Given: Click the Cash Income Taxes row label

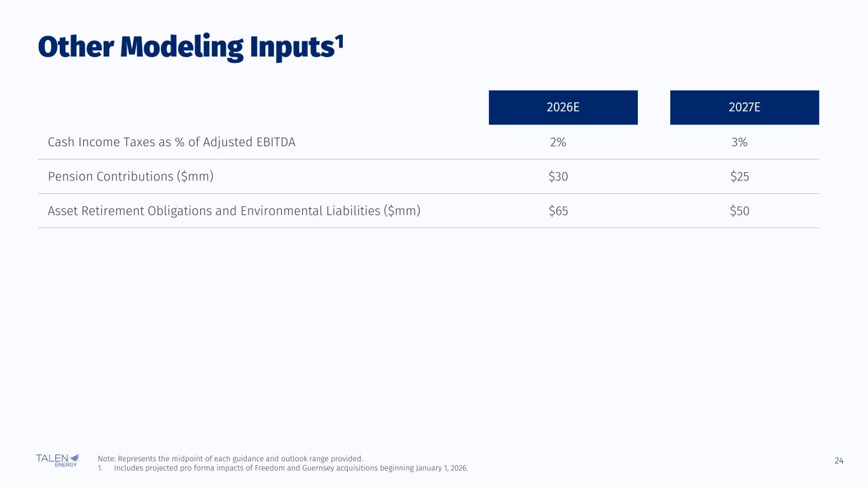Looking at the screenshot, I should coord(171,142).
